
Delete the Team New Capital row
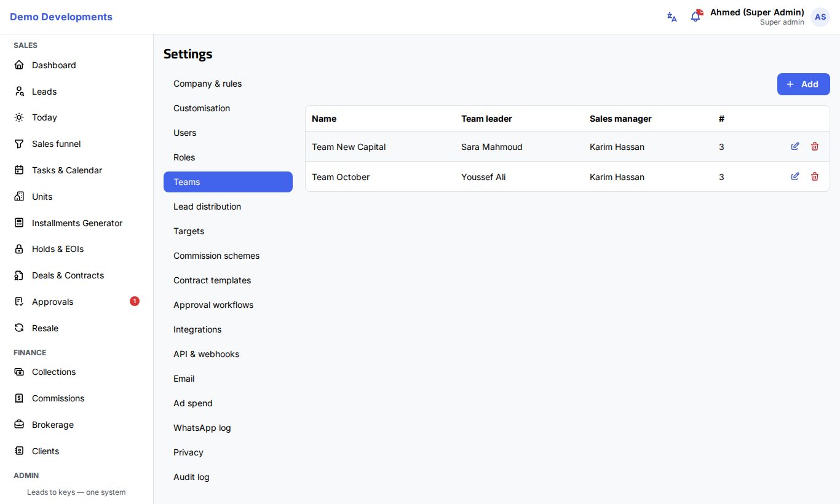point(815,146)
